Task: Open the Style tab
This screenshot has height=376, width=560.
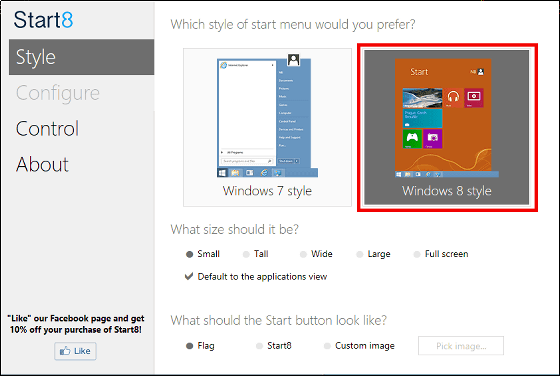Action: pyautogui.click(x=81, y=57)
